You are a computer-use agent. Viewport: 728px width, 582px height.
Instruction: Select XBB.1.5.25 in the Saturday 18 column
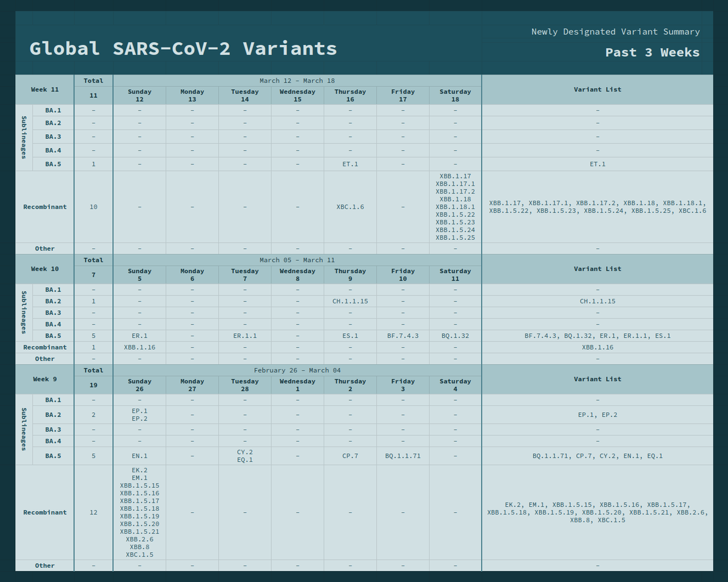[x=455, y=238]
